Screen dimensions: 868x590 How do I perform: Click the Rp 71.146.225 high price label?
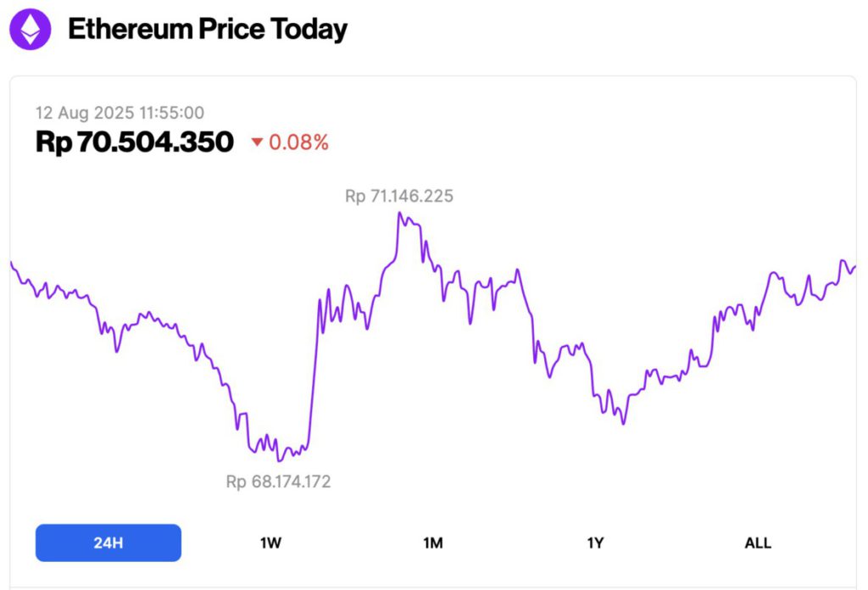(x=398, y=196)
